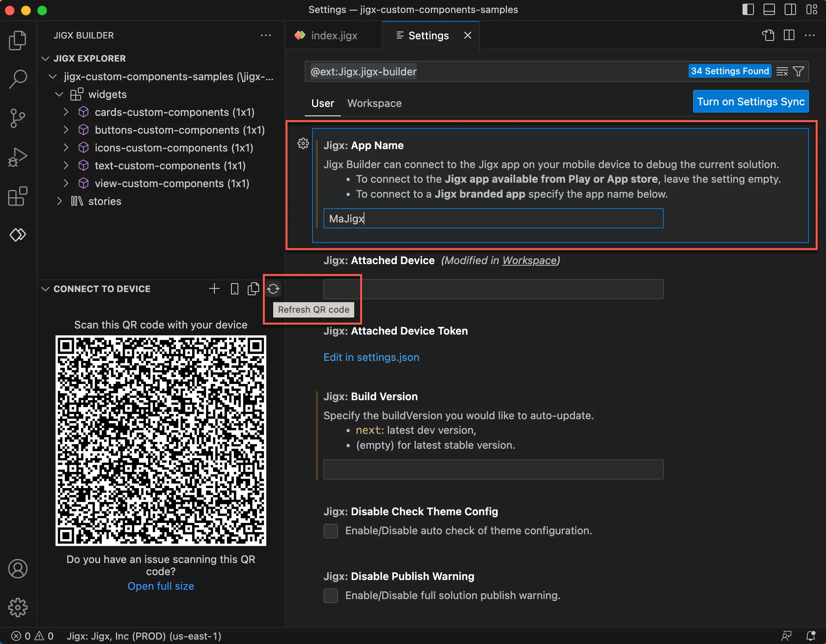The image size is (826, 644).
Task: Clear the settings search input
Action: (x=782, y=71)
